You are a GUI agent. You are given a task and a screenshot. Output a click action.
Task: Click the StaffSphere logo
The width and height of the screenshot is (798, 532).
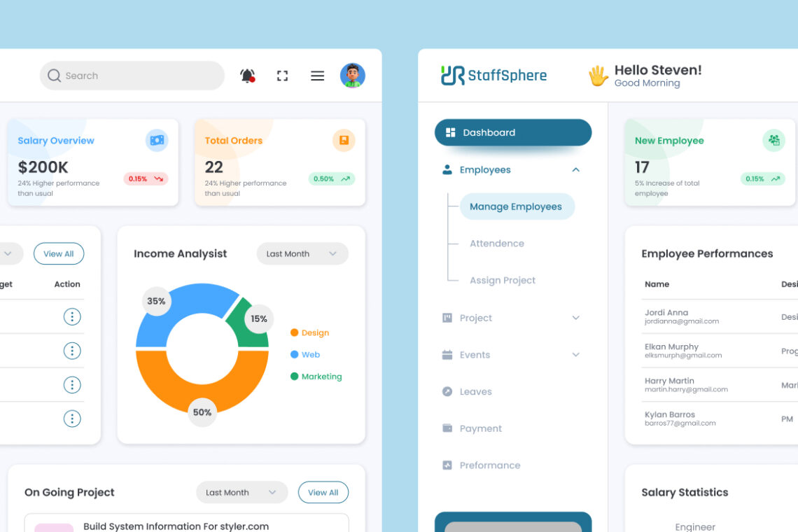pyautogui.click(x=493, y=76)
